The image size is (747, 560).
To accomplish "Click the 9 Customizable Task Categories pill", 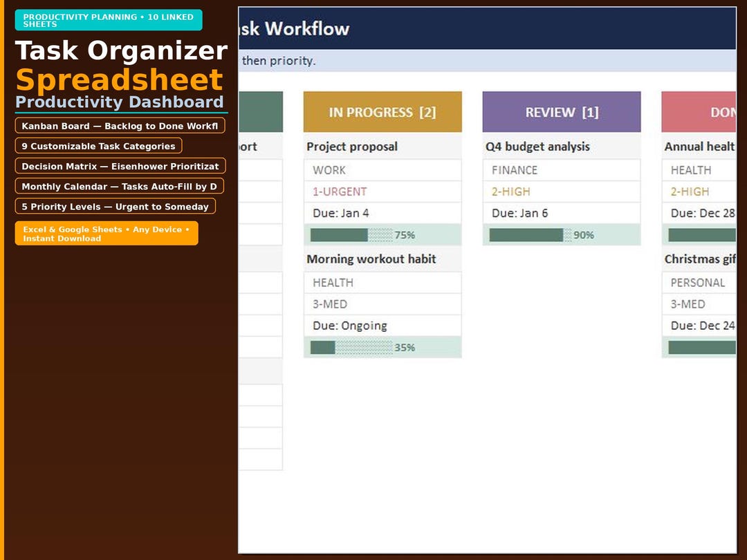I will (x=99, y=146).
